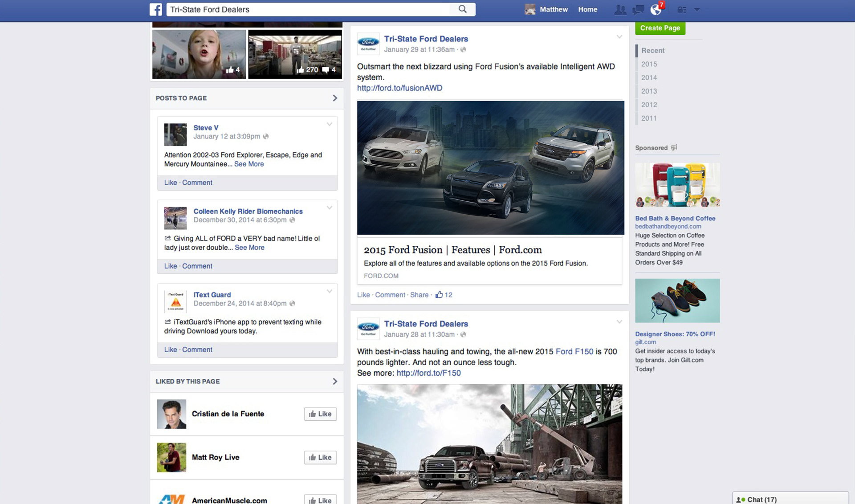Go to the Home link
Image resolution: width=855 pixels, height=504 pixels.
coord(587,9)
